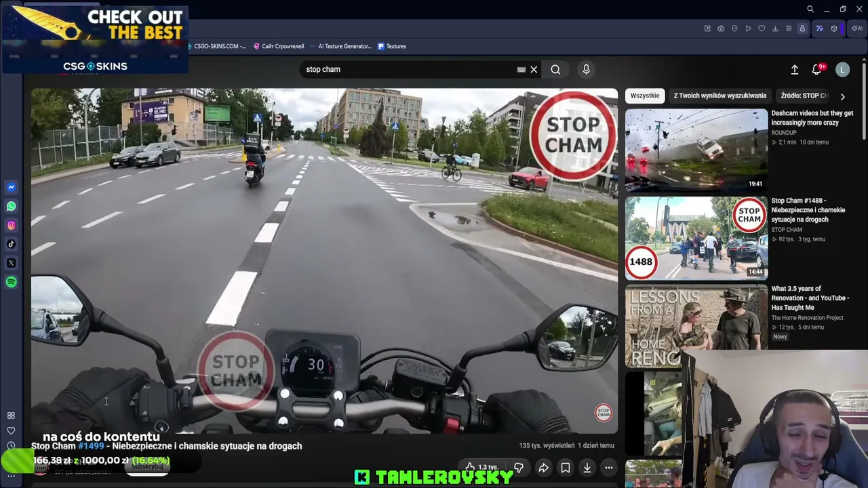Open TikTok in the browser sidebar

pyautogui.click(x=11, y=244)
